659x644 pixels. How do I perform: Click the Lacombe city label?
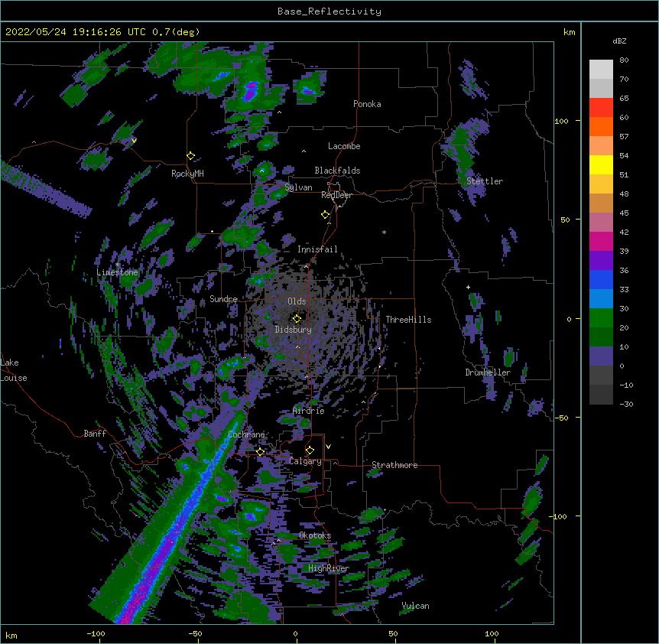pyautogui.click(x=344, y=146)
